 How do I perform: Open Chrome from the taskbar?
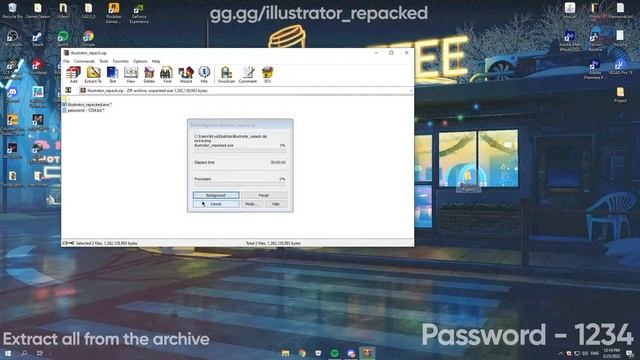pos(302,353)
